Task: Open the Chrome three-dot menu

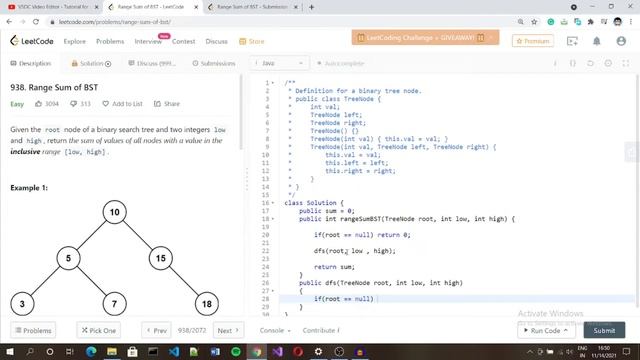Action: (631, 22)
